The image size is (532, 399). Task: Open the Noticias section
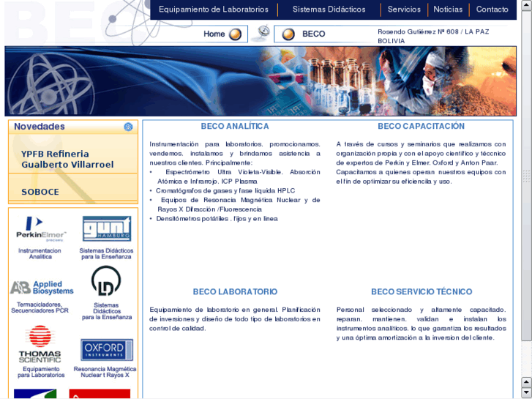(448, 10)
